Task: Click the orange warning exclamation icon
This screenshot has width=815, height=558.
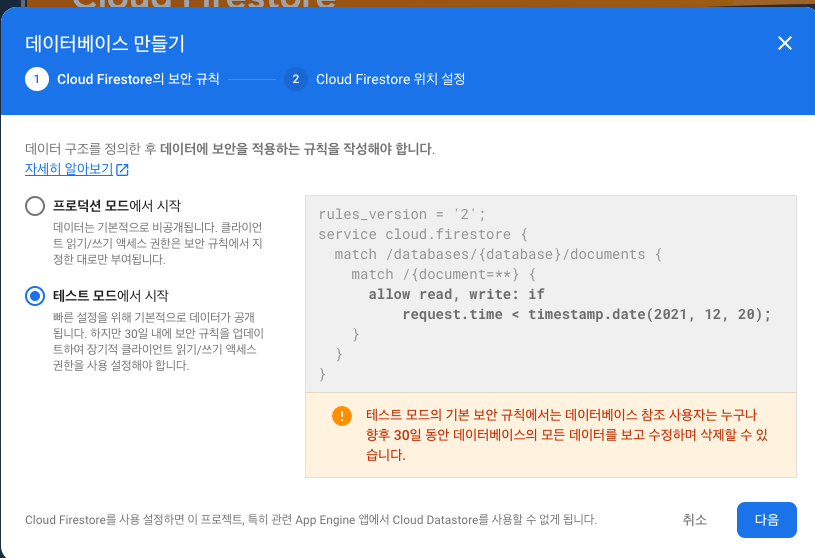Action: pos(341,416)
